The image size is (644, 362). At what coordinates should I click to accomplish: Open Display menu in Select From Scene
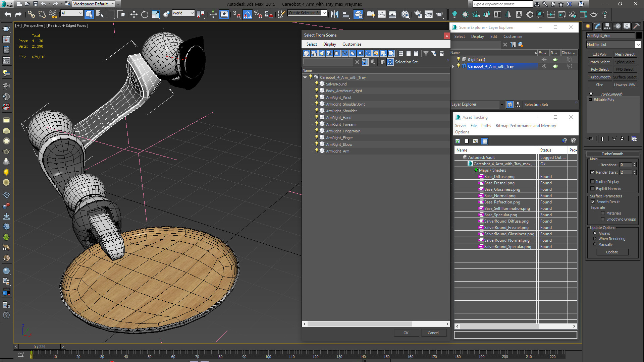point(329,44)
